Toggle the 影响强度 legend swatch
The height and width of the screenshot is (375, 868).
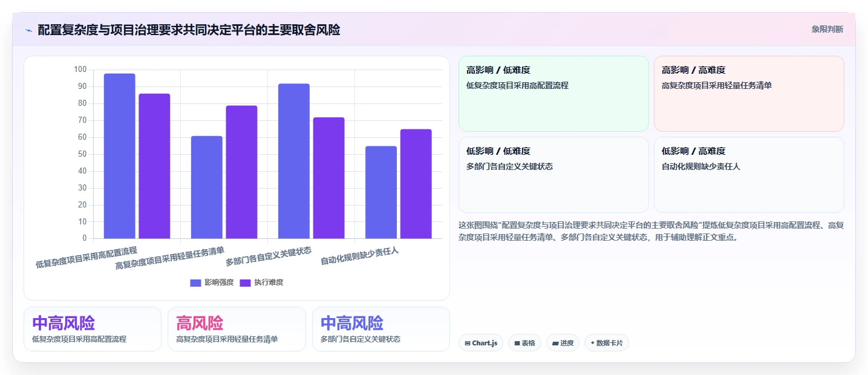(195, 282)
